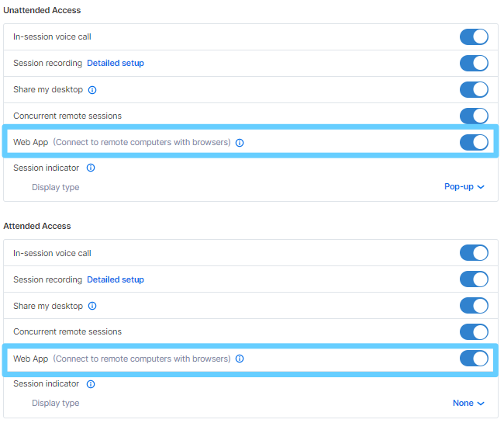Click info icon beside Attended Session indicator
The image size is (504, 423).
pyautogui.click(x=91, y=383)
